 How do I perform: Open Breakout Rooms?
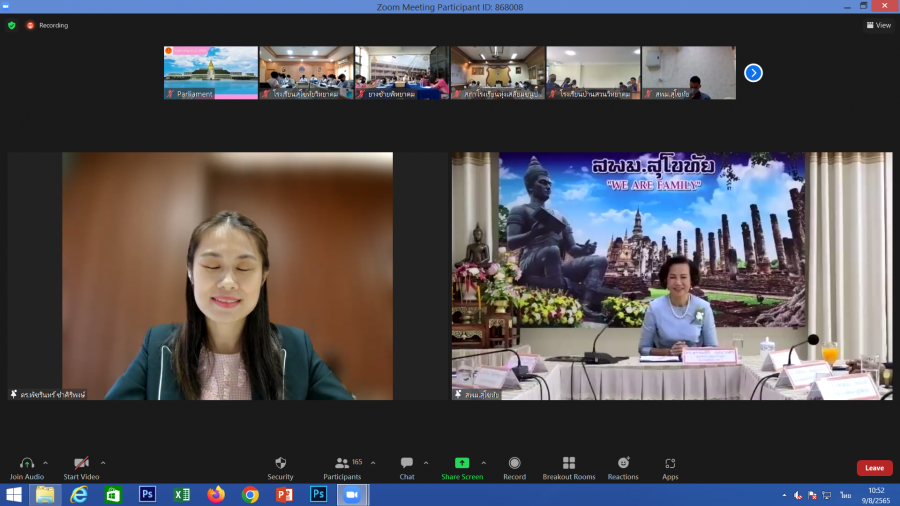(x=569, y=464)
